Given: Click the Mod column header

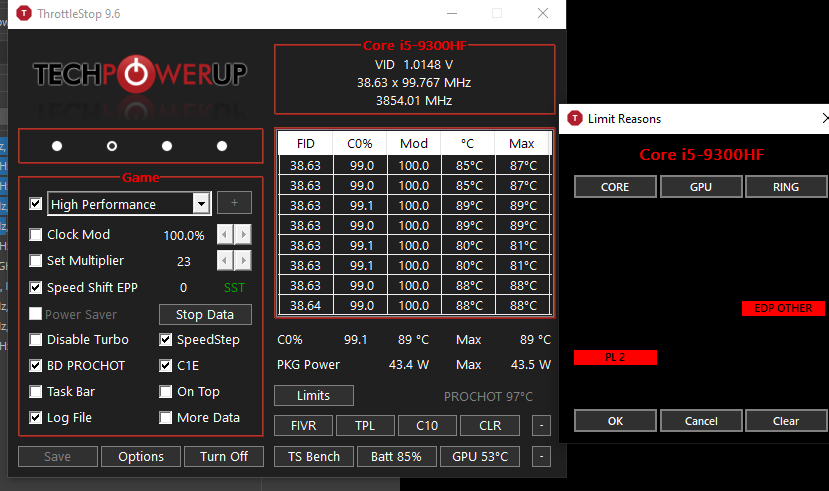Looking at the screenshot, I should (x=414, y=144).
